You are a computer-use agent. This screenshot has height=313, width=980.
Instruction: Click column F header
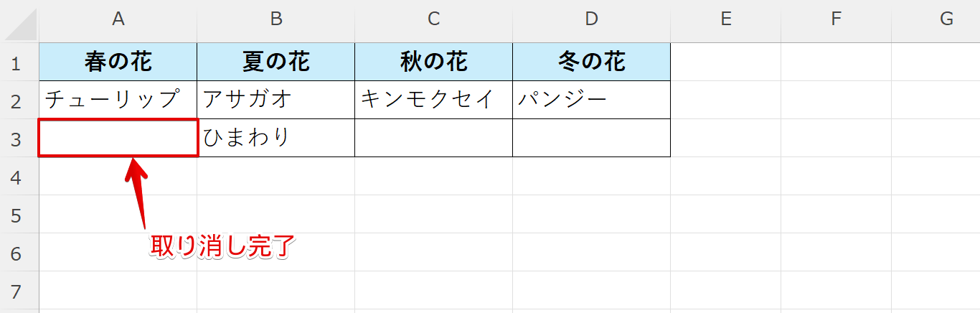[836, 19]
